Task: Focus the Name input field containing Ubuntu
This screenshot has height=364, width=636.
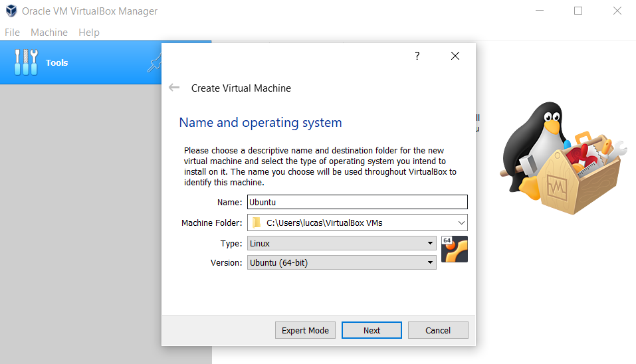Action: coord(358,202)
